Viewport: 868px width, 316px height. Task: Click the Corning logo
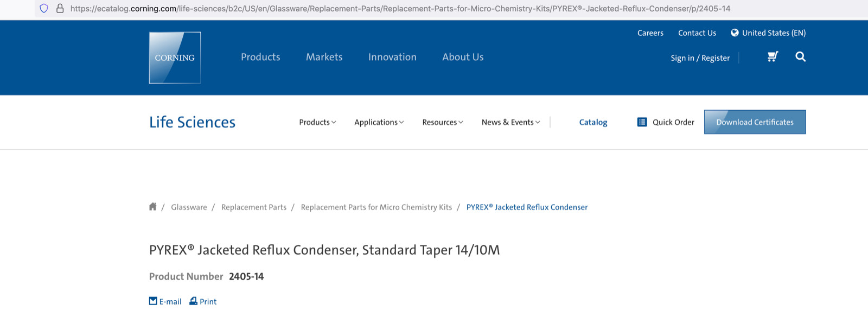pos(175,58)
